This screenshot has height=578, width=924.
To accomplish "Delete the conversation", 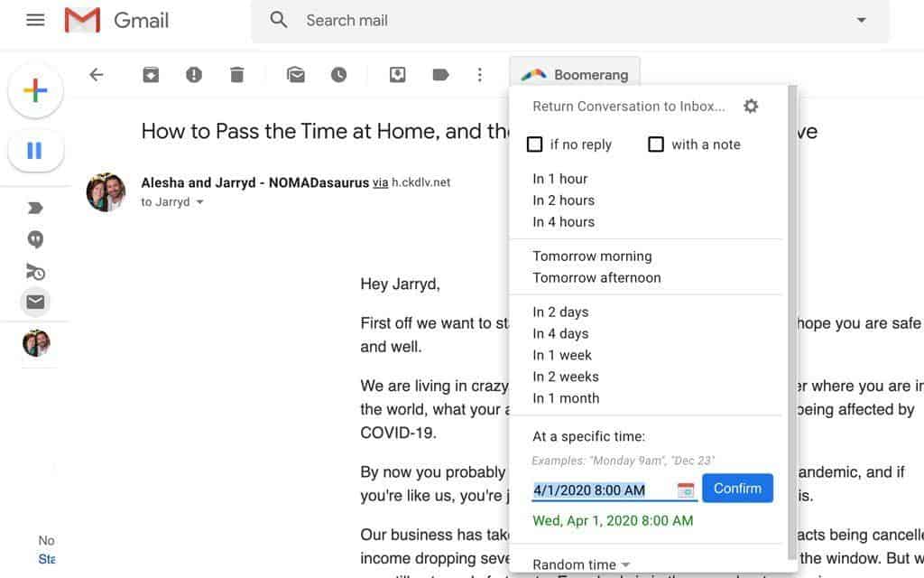I will (x=236, y=74).
